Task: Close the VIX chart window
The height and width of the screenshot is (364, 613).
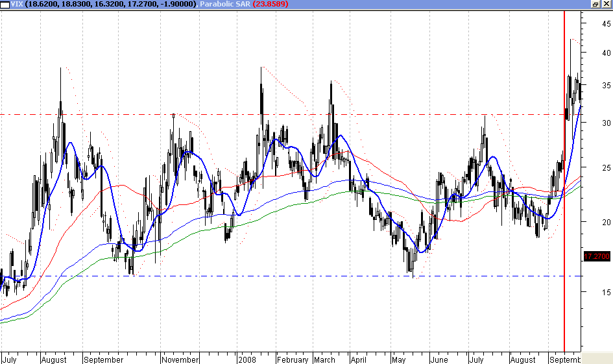Action: (x=607, y=5)
